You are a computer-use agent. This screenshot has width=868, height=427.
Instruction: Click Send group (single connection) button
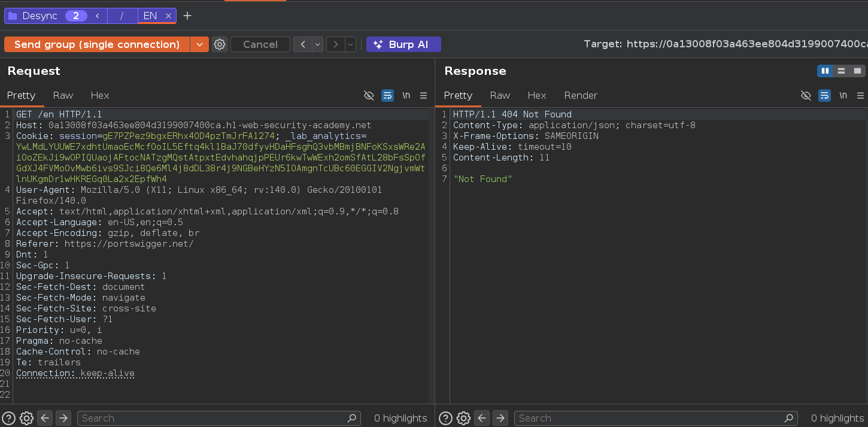[97, 44]
